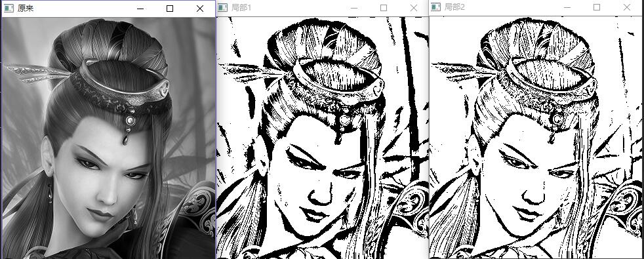Select the 局部2 window title text
This screenshot has width=644, height=259.
pyautogui.click(x=454, y=7)
